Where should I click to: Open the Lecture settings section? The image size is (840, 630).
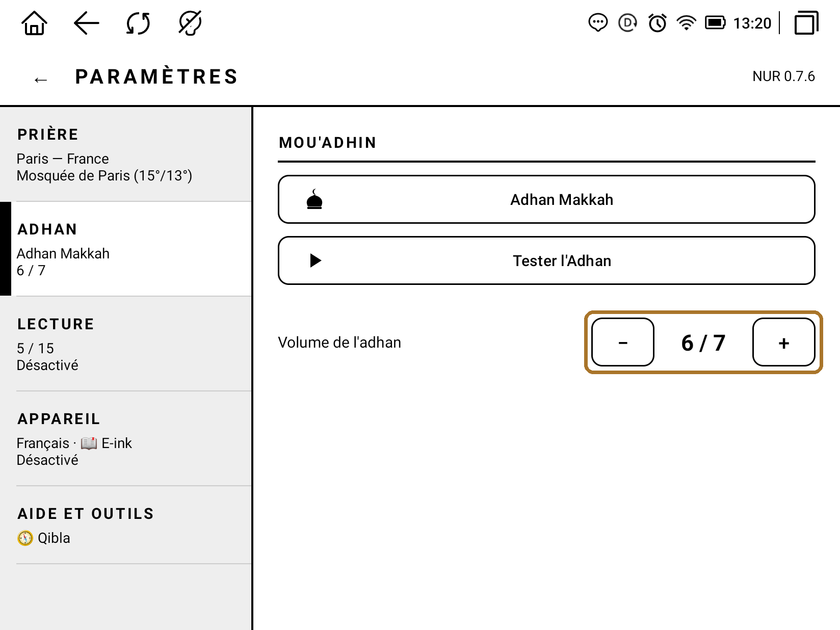tap(126, 344)
